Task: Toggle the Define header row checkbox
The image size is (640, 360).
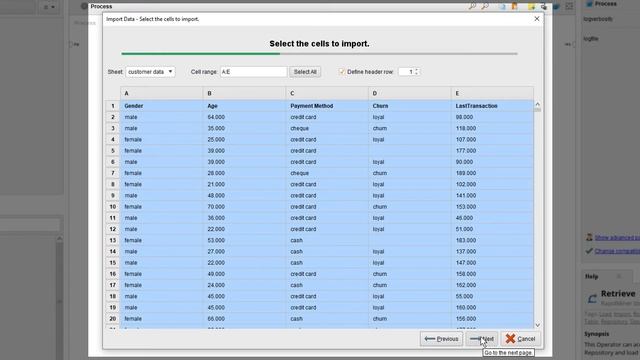Action: coord(342,72)
